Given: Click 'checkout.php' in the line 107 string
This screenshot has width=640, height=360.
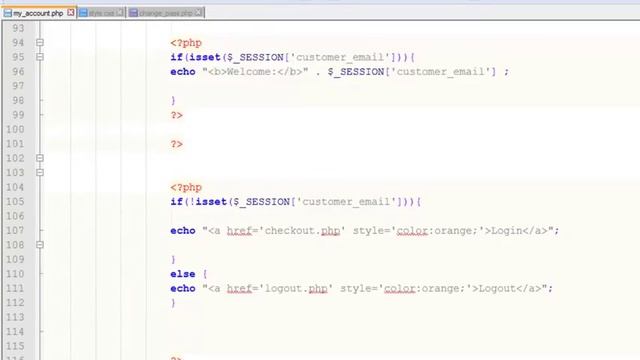Looking at the screenshot, I should (x=302, y=231).
